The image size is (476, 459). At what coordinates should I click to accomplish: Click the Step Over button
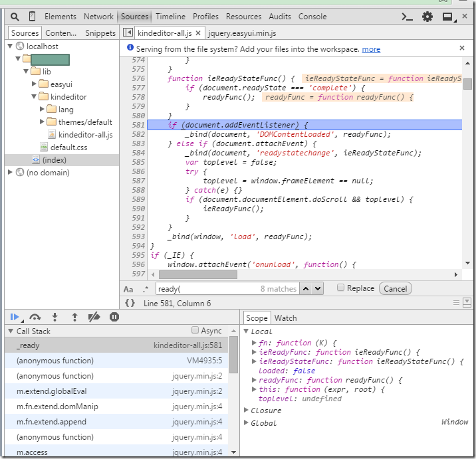click(x=35, y=318)
